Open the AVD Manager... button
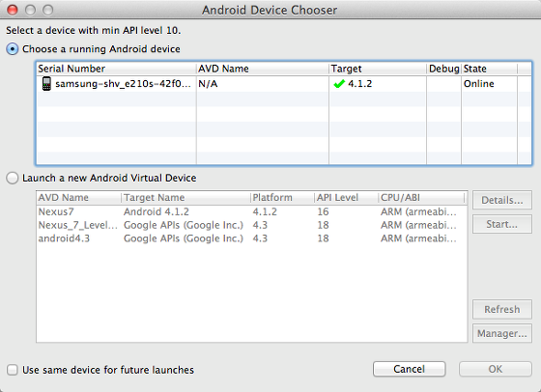Screen dimensions: 541x392 tap(502, 333)
